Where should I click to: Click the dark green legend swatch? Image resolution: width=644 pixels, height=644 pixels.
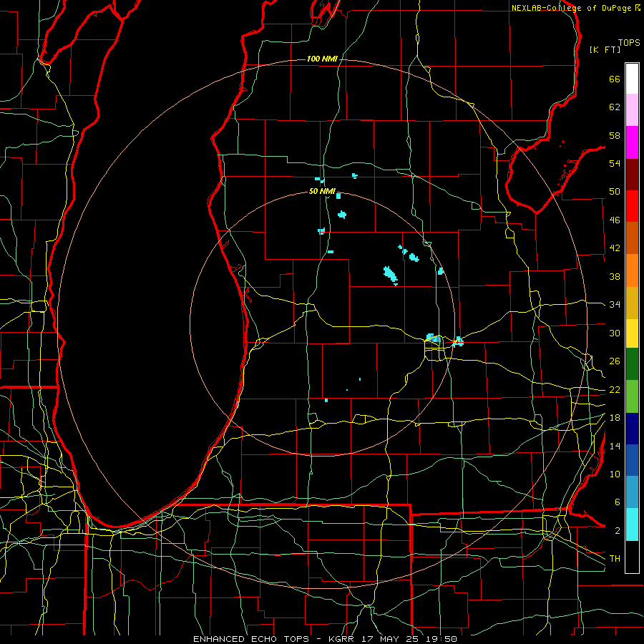coord(632,364)
